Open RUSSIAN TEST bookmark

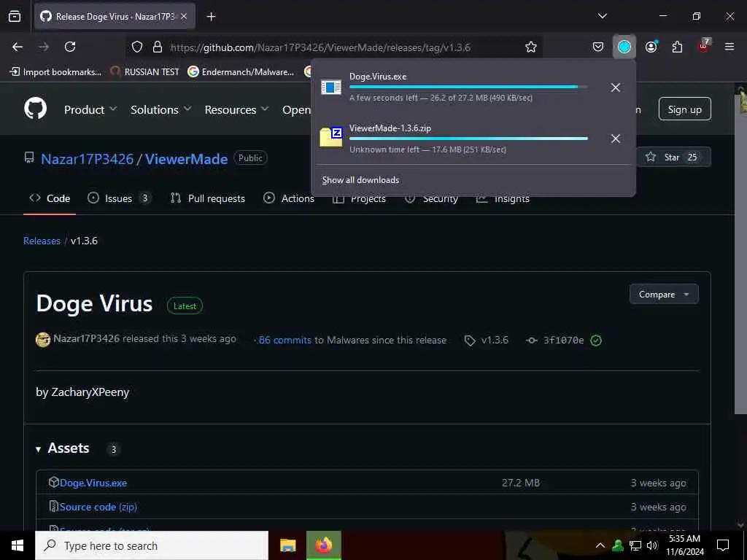click(145, 72)
